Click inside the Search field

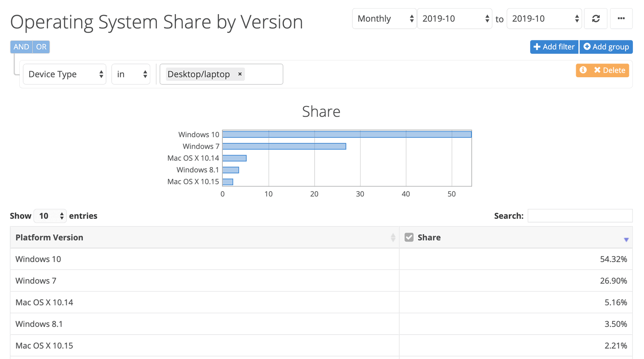580,215
